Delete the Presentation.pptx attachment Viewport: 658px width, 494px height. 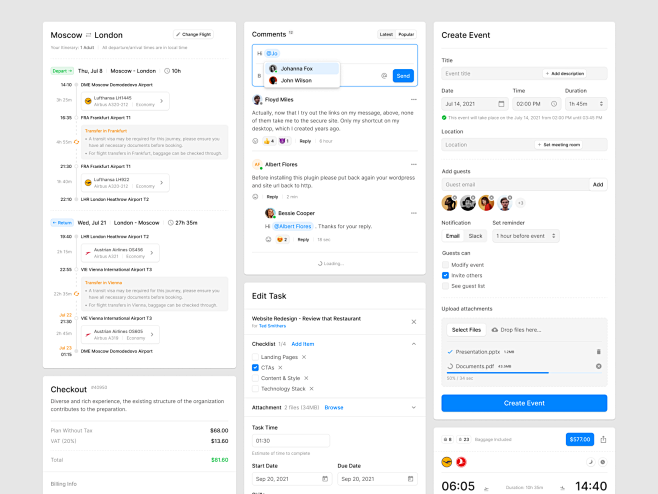[599, 352]
